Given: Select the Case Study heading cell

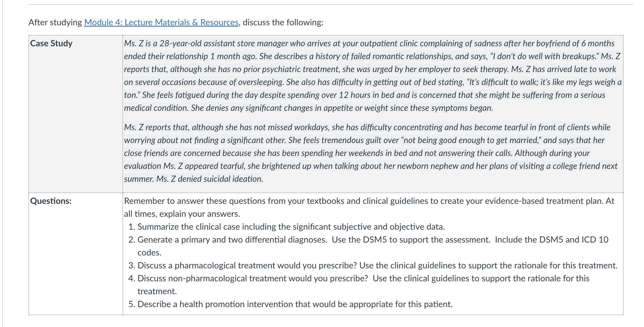Looking at the screenshot, I should 76,114.
